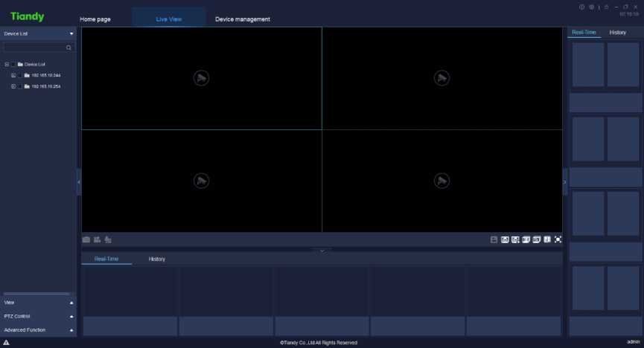Collapse the left sidebar with handle arrow
The width and height of the screenshot is (644, 348).
point(79,181)
